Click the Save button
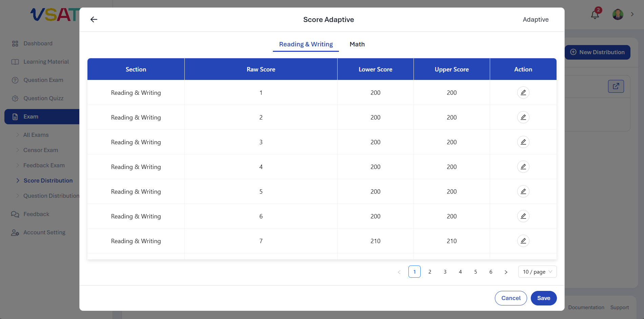 544,298
